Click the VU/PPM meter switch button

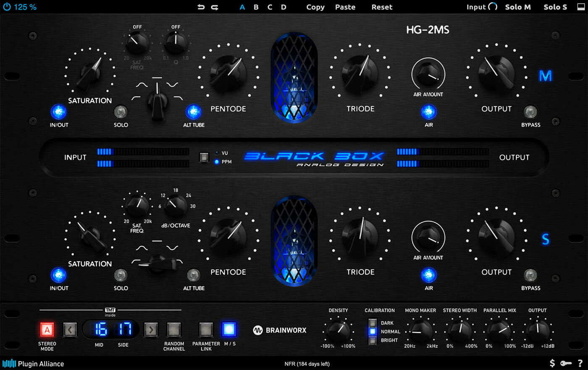204,157
